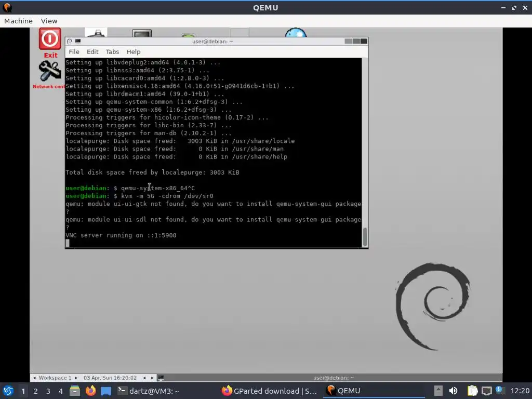
Task: Open the network status tray icon
Action: coord(486,391)
